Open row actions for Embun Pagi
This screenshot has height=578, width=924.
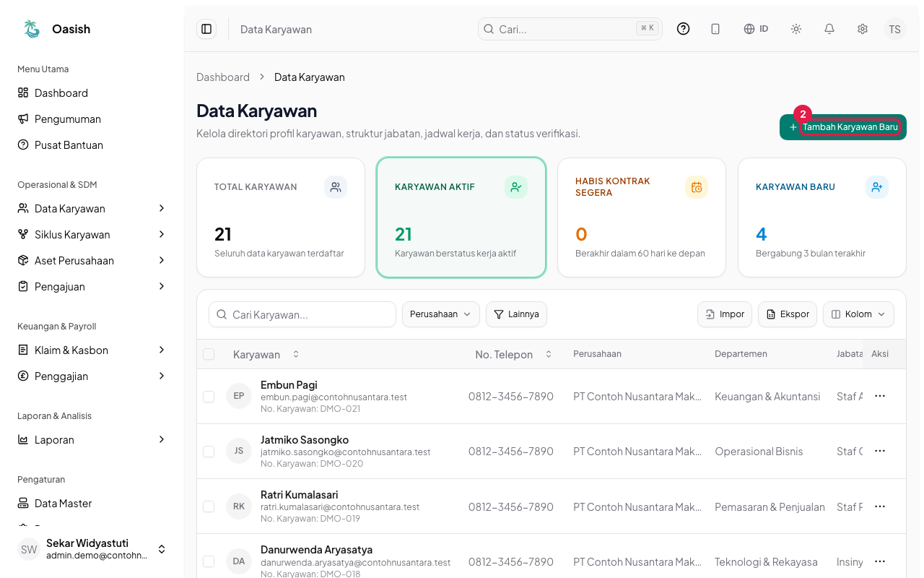[x=880, y=396]
